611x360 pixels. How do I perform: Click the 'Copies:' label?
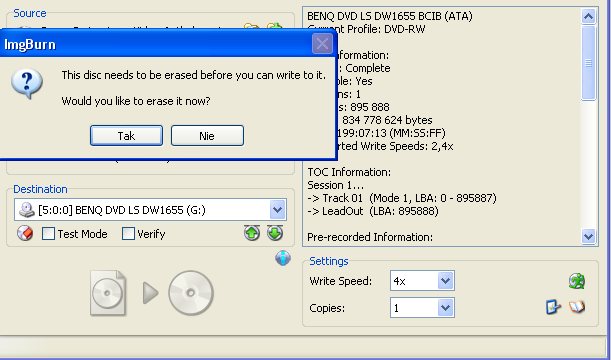click(327, 308)
